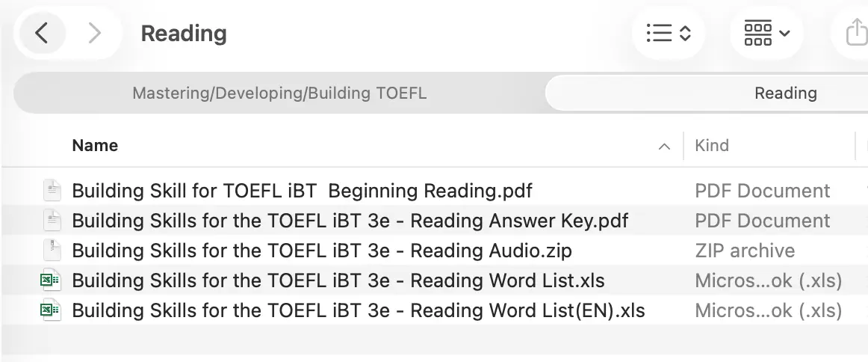The image size is (868, 362).
Task: Click the Share toolbar icon
Action: (856, 33)
